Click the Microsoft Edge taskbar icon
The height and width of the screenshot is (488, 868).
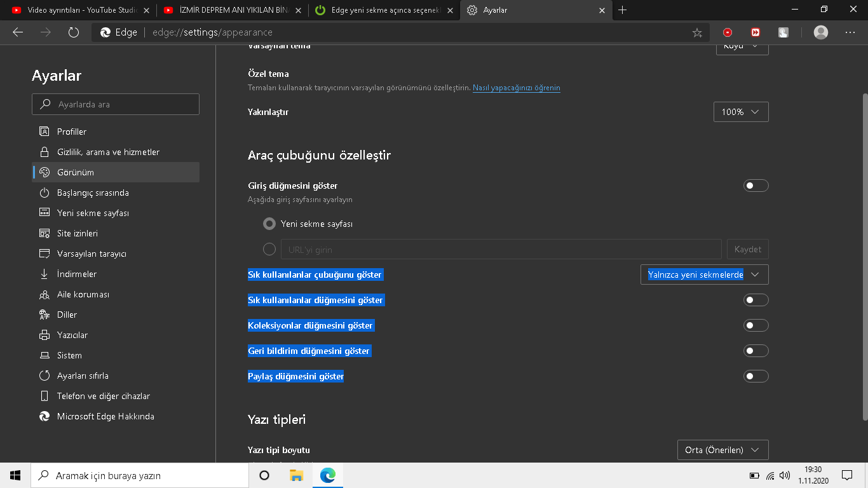coord(328,475)
